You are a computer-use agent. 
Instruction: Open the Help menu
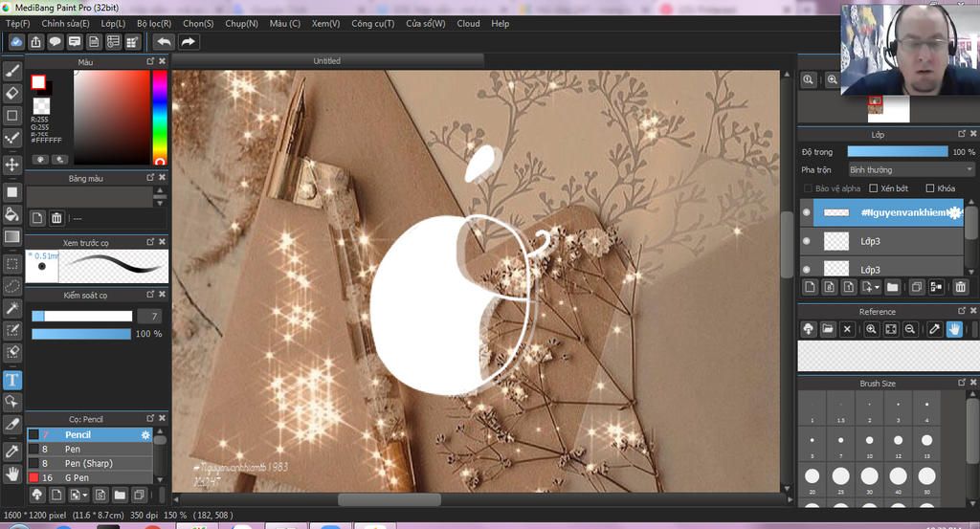(x=500, y=23)
